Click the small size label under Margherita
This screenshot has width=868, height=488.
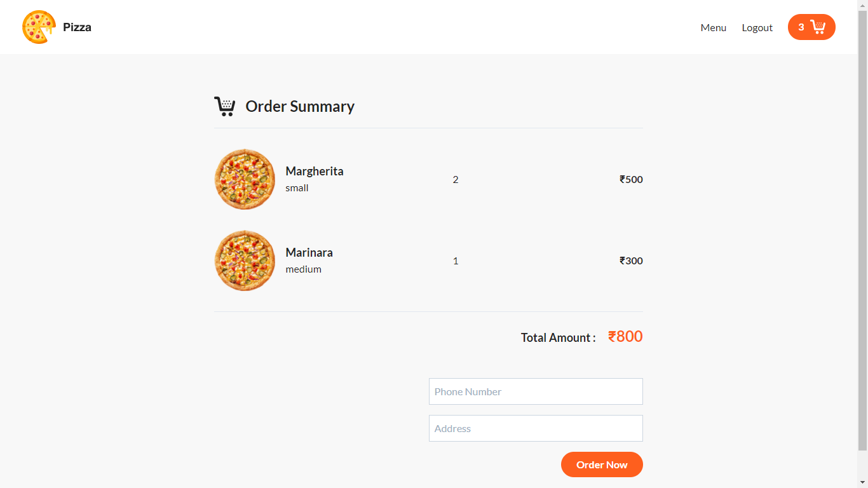pyautogui.click(x=297, y=187)
